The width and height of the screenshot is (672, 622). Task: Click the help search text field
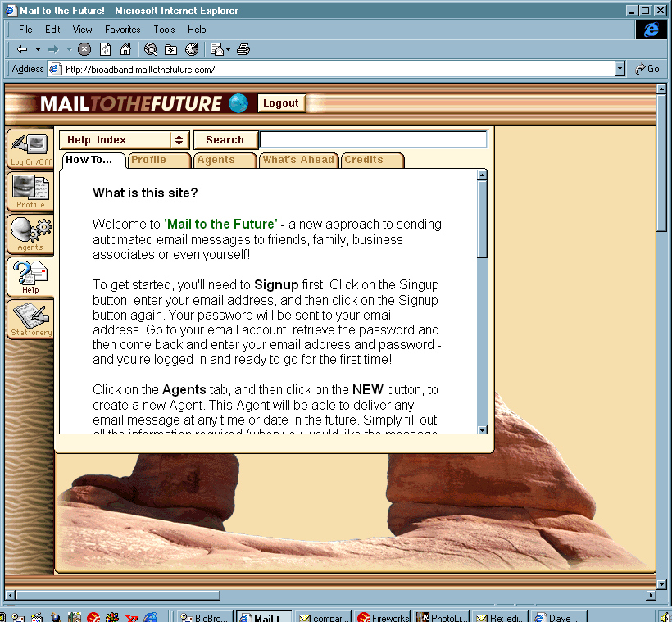pyautogui.click(x=373, y=140)
